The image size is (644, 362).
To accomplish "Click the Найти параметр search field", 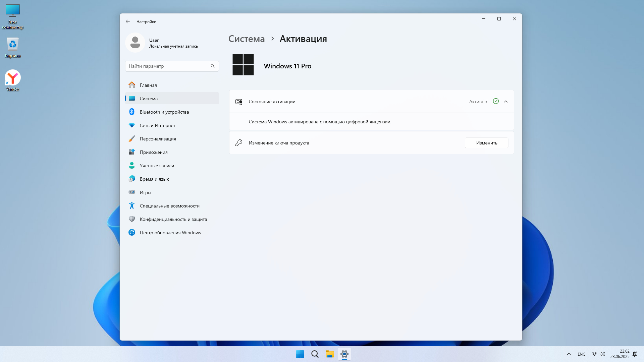I will tap(168, 66).
